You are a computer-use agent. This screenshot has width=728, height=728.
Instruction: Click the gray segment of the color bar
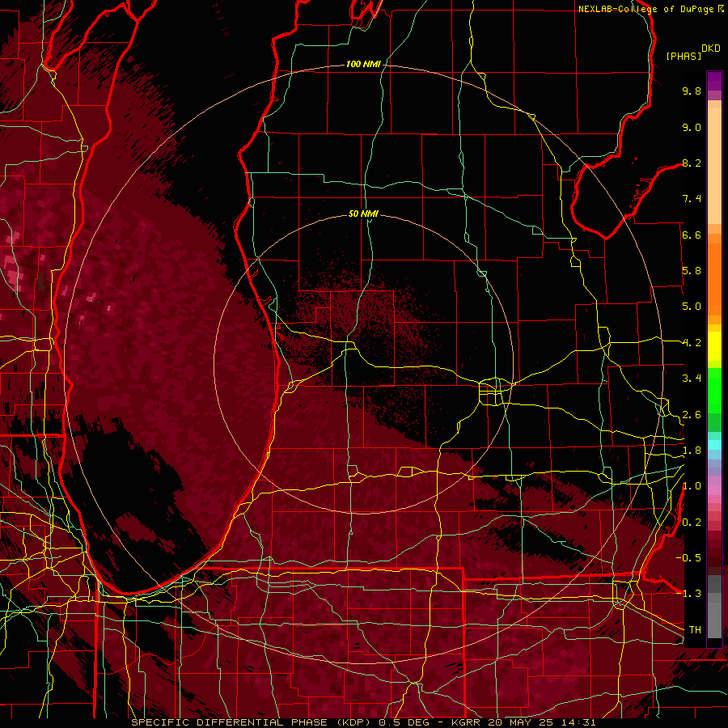714,607
